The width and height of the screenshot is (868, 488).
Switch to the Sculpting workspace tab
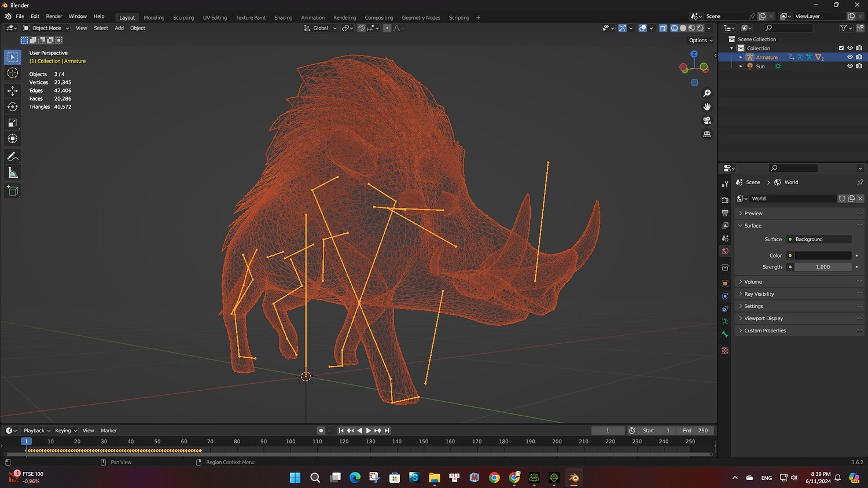click(183, 17)
